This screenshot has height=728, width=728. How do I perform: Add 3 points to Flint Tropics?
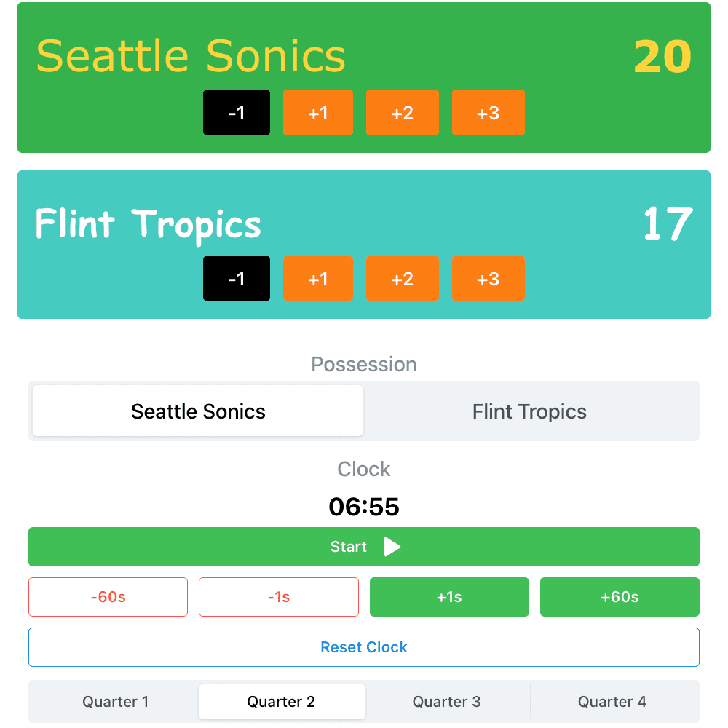(488, 279)
